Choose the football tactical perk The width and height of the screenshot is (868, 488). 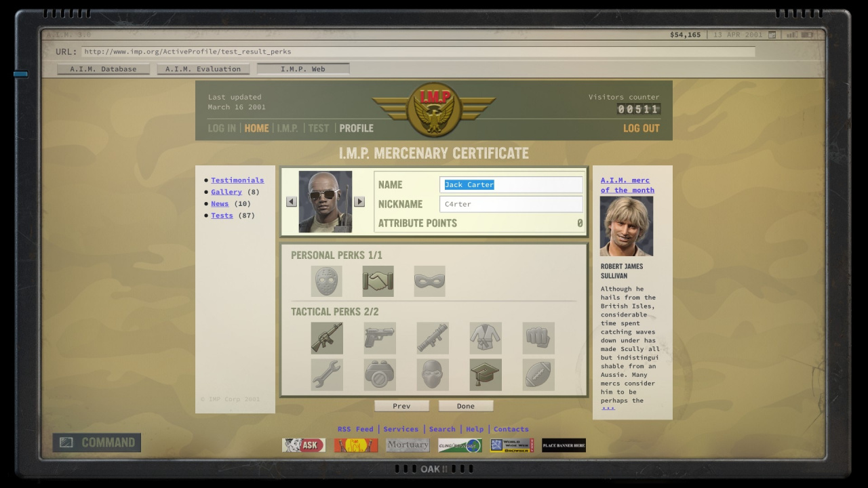tap(538, 375)
